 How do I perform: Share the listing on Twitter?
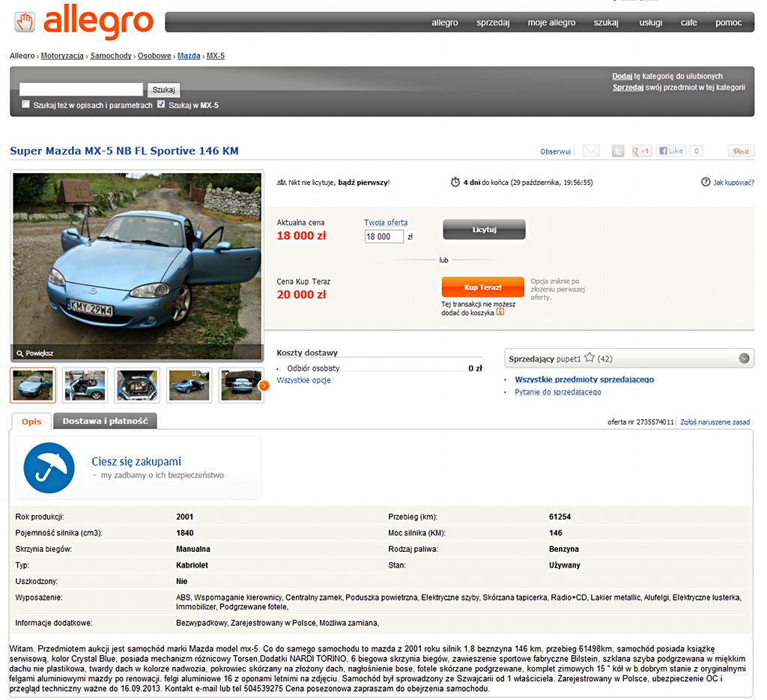point(618,151)
